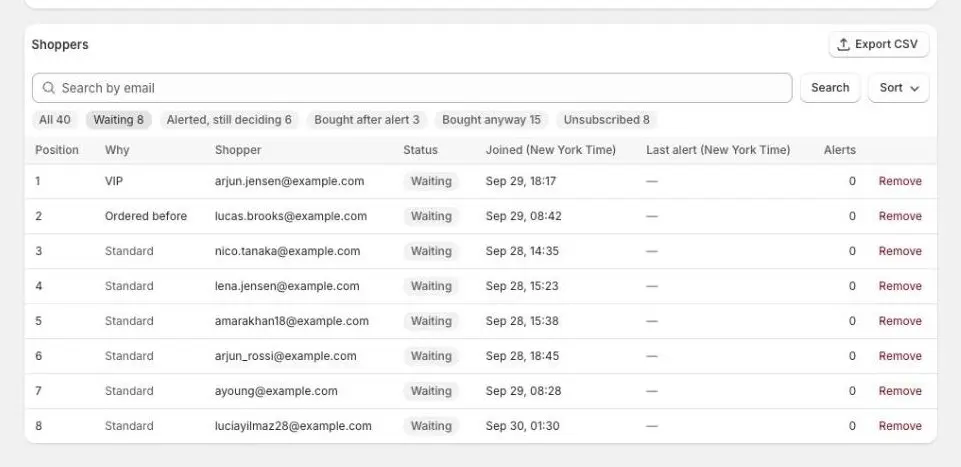Click joined date Sep 30, 01:30
Screen dimensions: 961x467
point(522,425)
